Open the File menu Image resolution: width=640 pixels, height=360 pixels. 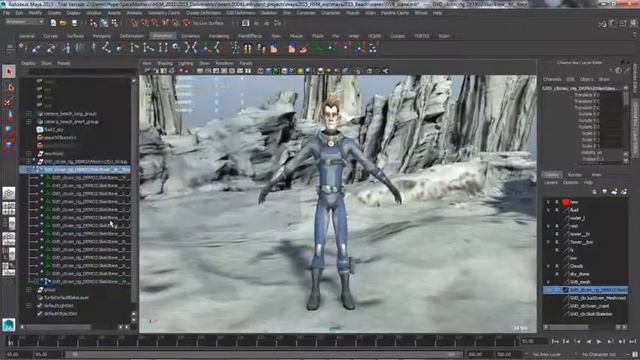7,13
